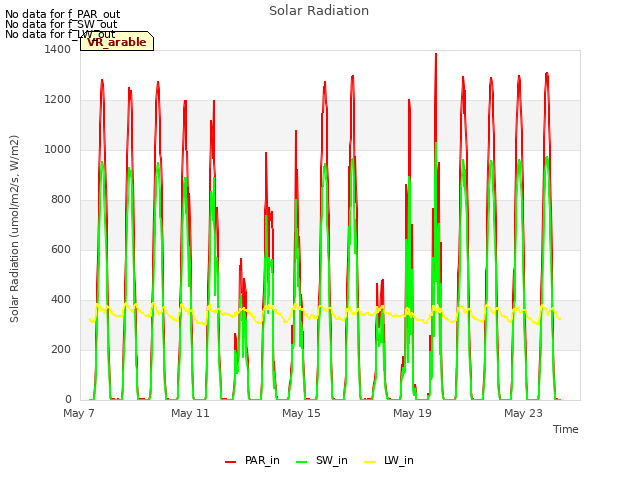Click the May 23 x-axis label
Image resolution: width=640 pixels, height=480 pixels.
[523, 413]
